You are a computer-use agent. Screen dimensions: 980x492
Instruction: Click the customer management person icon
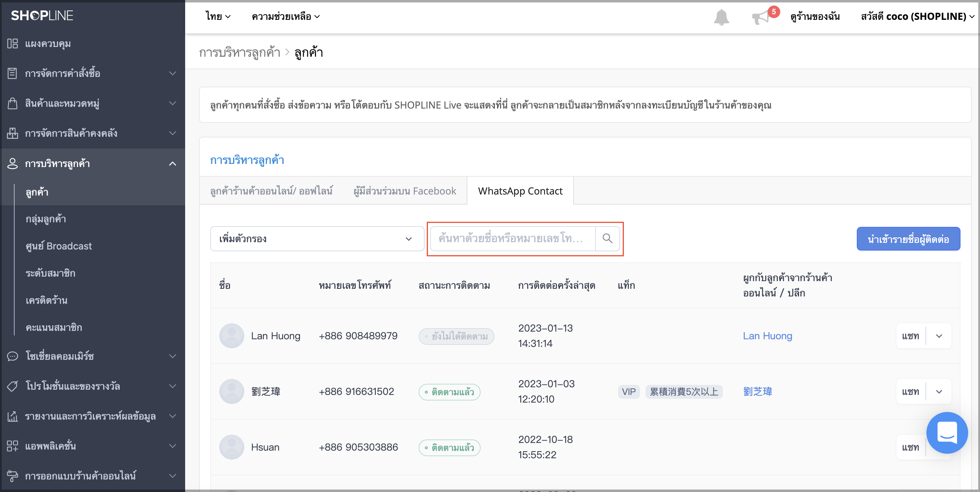point(13,164)
